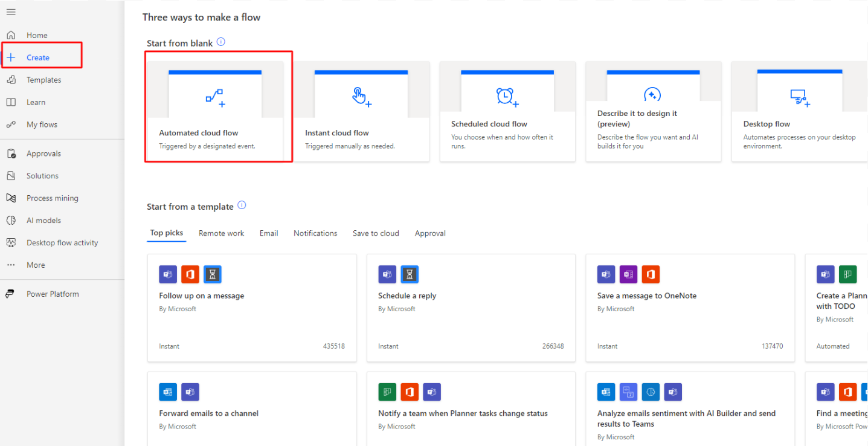The height and width of the screenshot is (446, 868).
Task: Switch to the Email templates tab
Action: click(x=268, y=233)
